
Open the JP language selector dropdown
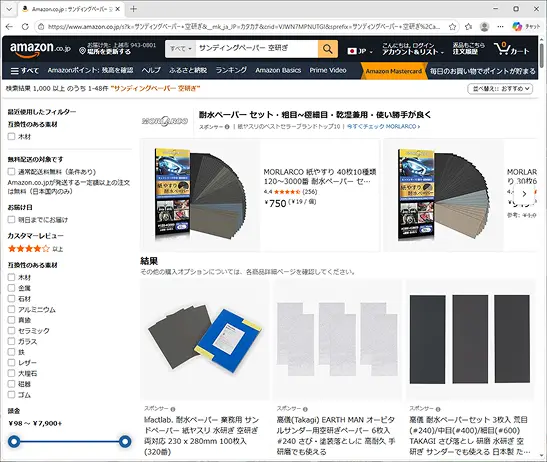[x=360, y=51]
